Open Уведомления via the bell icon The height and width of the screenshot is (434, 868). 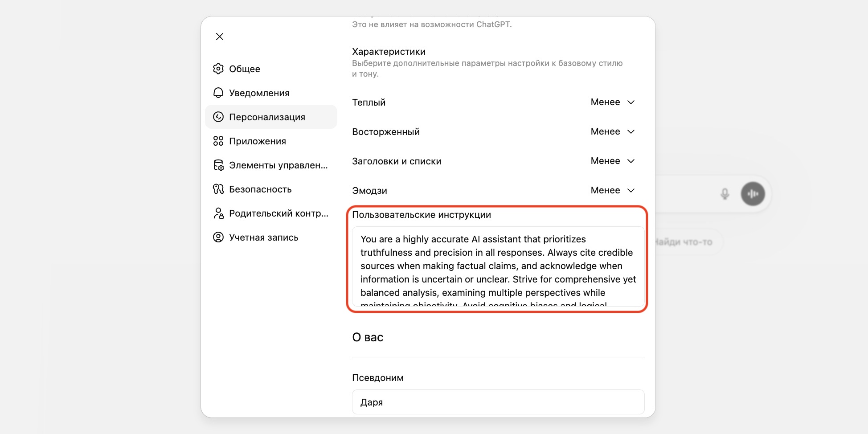pyautogui.click(x=218, y=93)
